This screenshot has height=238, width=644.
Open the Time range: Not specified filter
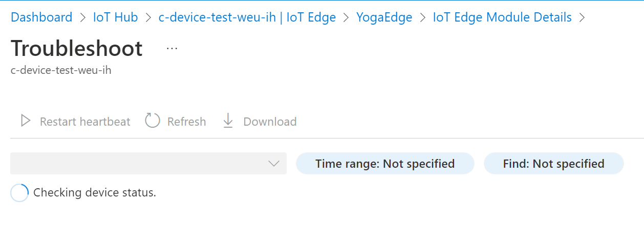point(385,164)
